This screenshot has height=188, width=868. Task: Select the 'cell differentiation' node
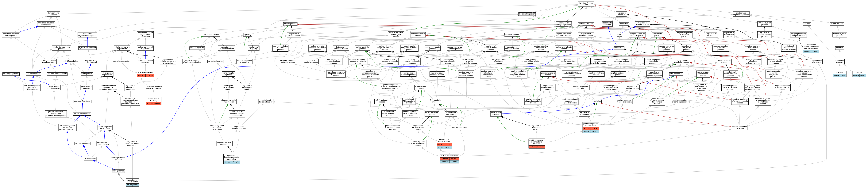point(70,61)
